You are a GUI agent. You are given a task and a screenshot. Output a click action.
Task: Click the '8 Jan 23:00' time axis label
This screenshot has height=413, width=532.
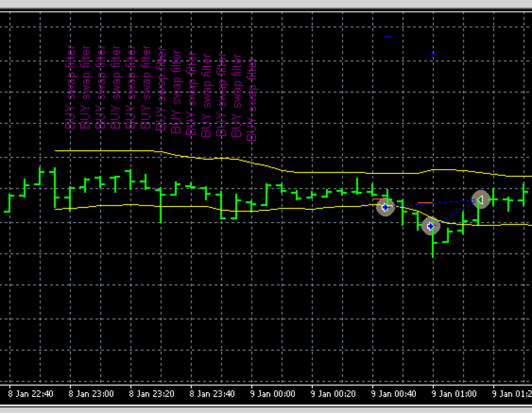tap(91, 394)
